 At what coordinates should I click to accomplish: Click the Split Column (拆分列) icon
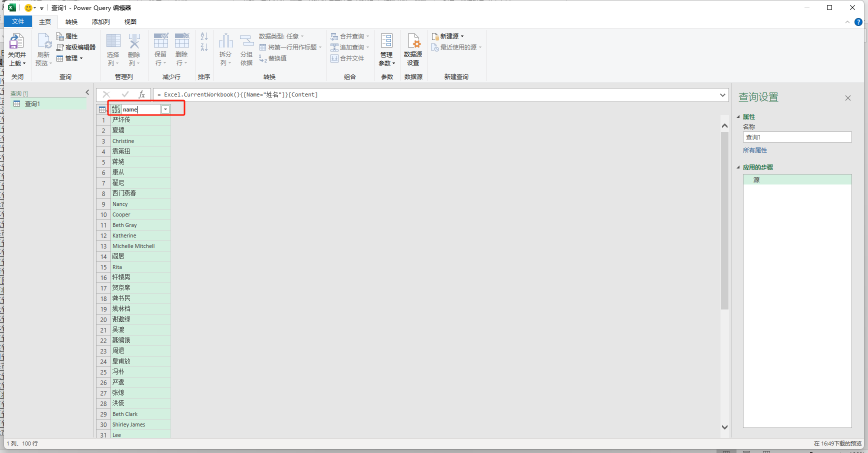click(225, 42)
